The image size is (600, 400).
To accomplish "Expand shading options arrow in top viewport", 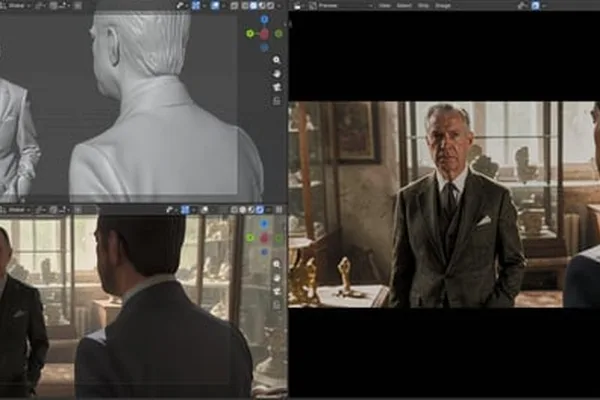I will click(279, 6).
